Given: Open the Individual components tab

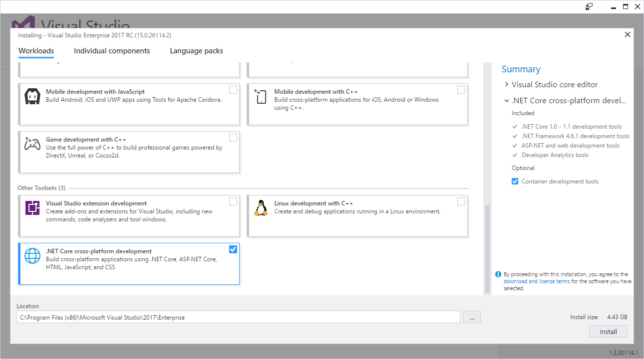Looking at the screenshot, I should coord(112,51).
